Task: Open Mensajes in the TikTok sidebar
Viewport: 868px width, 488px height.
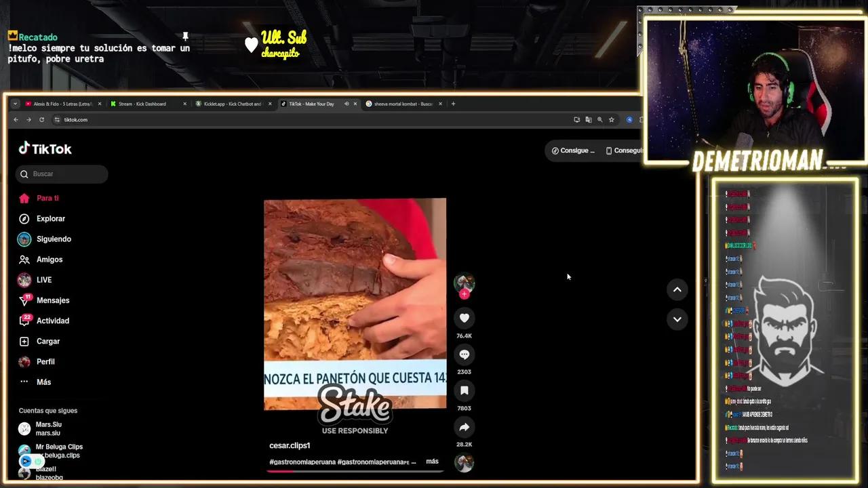Action: point(53,300)
